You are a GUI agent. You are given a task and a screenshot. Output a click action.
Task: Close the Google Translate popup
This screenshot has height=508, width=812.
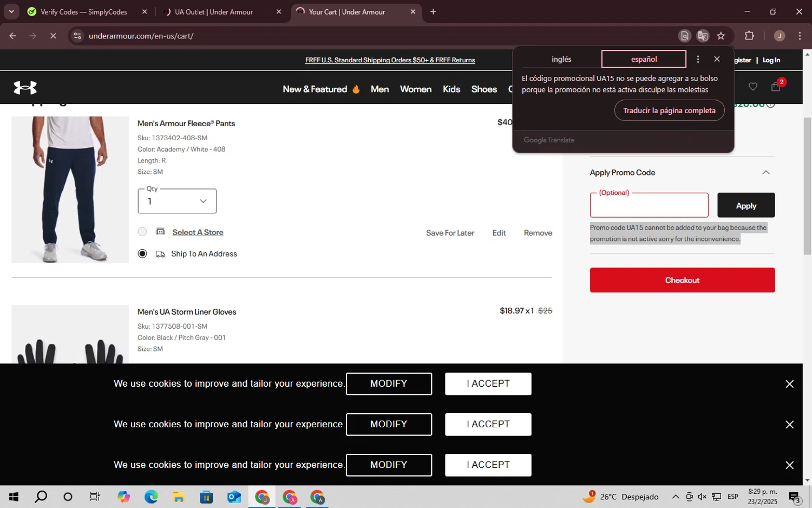click(717, 59)
